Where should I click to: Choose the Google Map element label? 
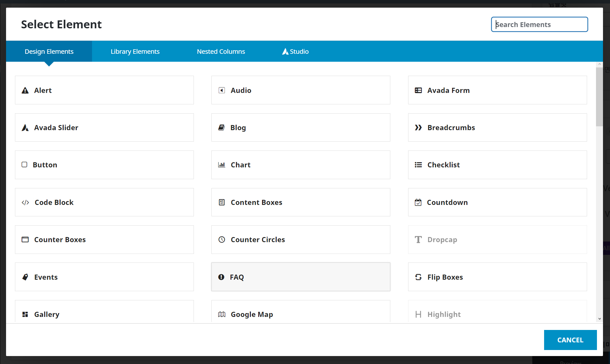(x=252, y=314)
